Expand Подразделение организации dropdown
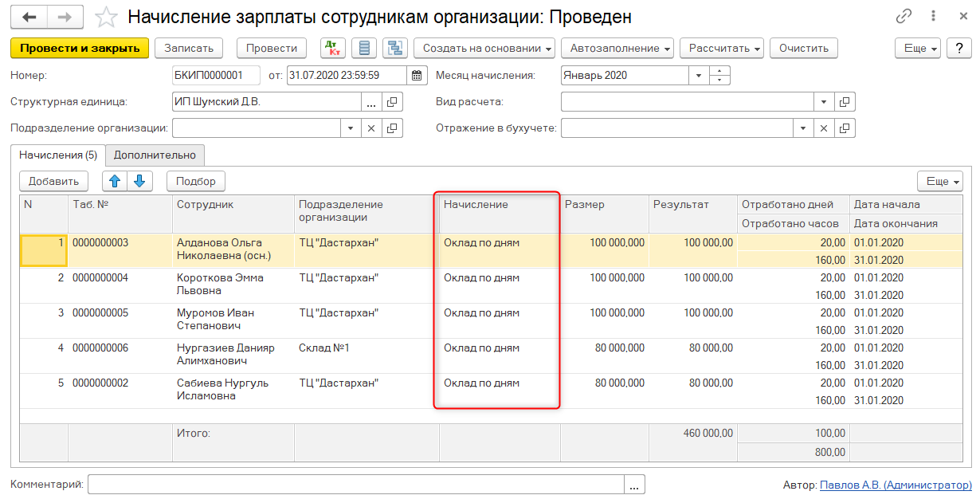This screenshot has width=980, height=495. tap(351, 128)
